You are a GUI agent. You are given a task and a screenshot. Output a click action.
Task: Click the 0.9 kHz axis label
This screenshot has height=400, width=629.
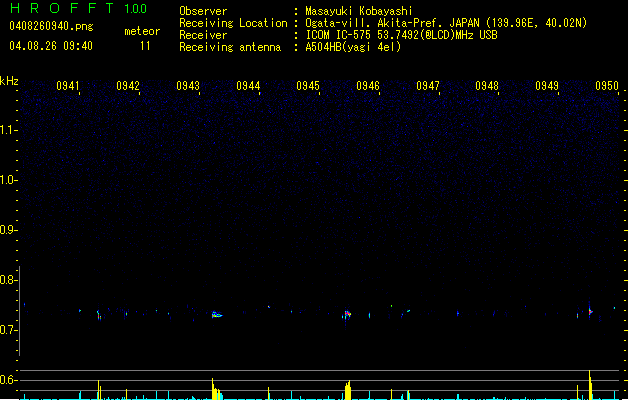click(8, 230)
